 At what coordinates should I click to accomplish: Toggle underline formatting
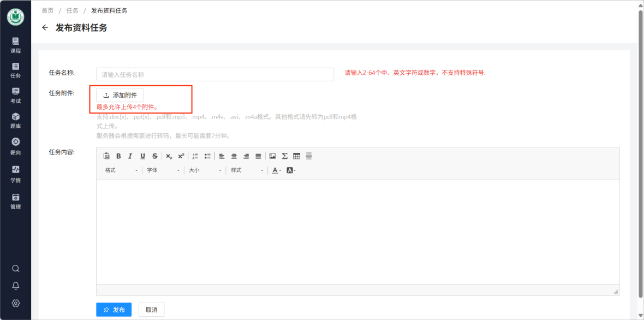(143, 156)
